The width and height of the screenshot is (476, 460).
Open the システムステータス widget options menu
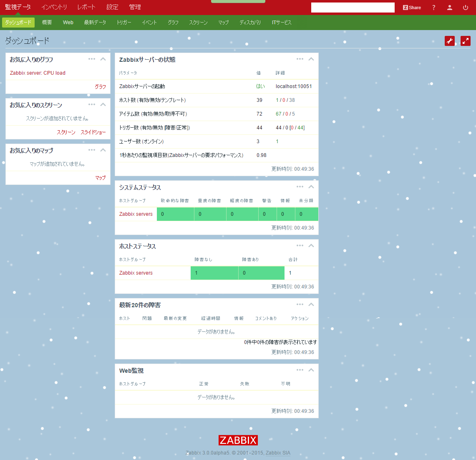pyautogui.click(x=300, y=187)
